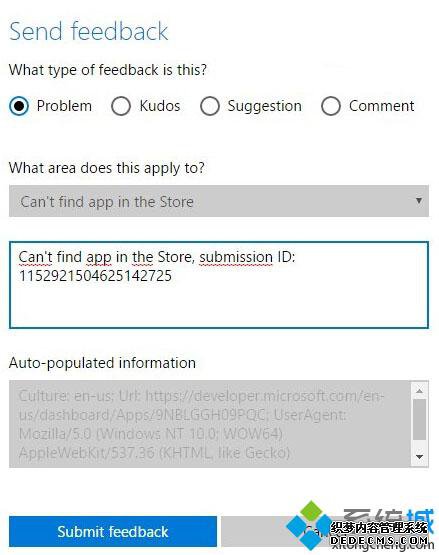Click the auto-populated info scrollbar thumb

tap(420, 419)
